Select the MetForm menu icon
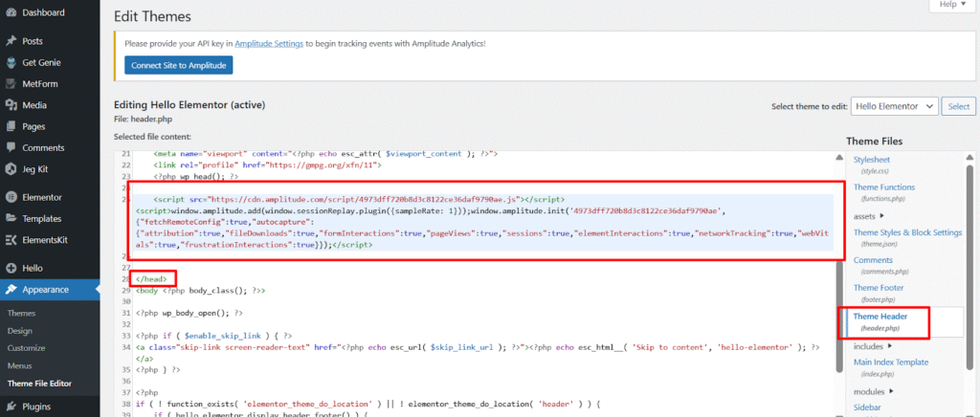Viewport: 980px width, 417px height. [11, 84]
